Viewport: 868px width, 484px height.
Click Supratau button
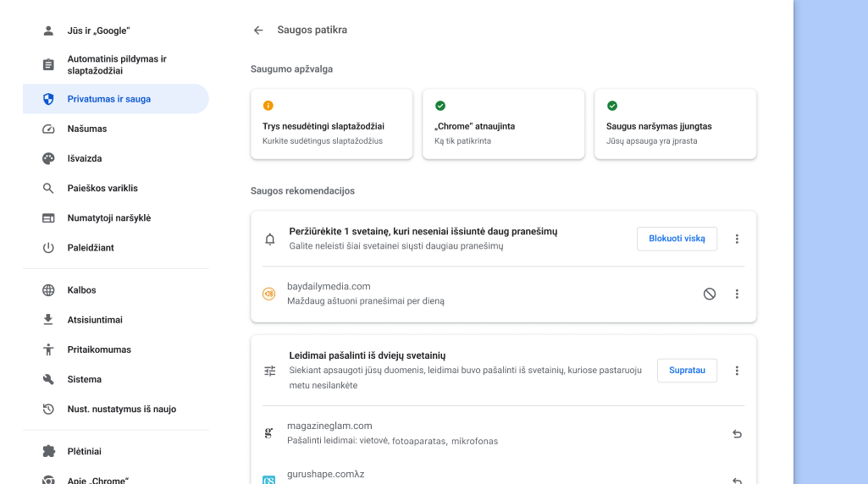click(687, 371)
